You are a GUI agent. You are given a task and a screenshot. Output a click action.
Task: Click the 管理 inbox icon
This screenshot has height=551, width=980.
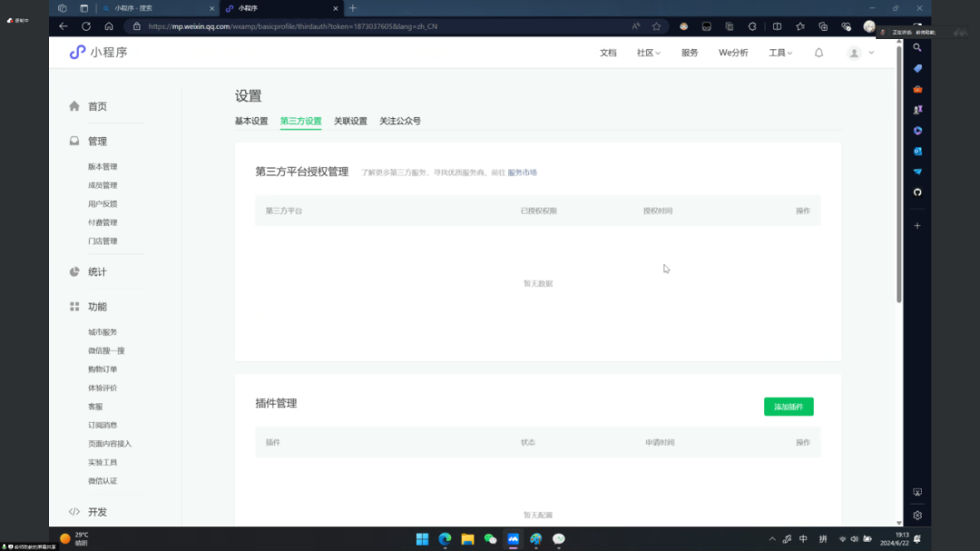click(74, 142)
